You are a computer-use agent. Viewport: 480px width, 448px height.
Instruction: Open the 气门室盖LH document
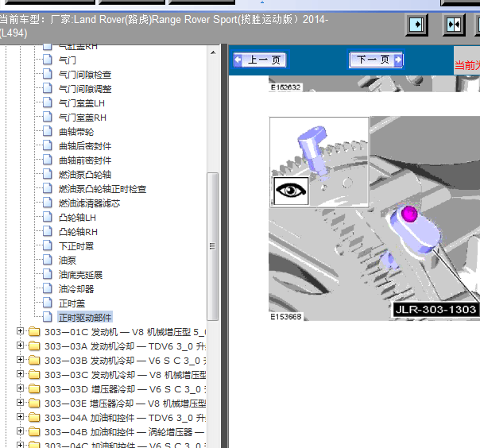tap(82, 103)
